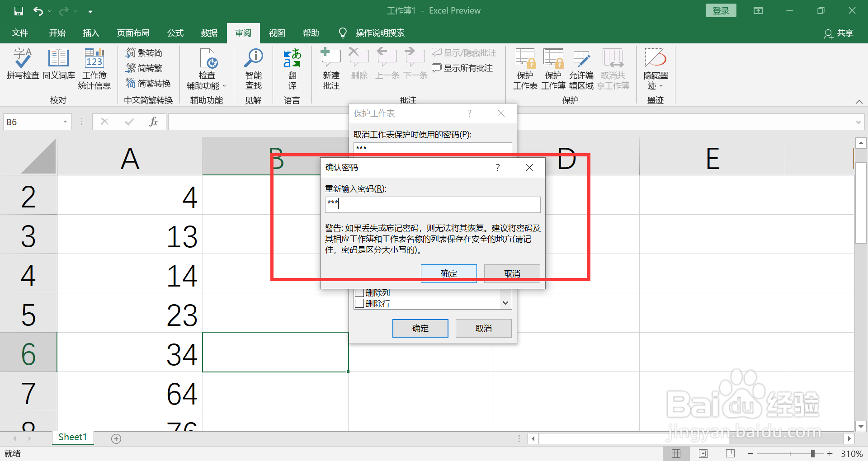
Task: Click the Protect Workbook icon
Action: (x=553, y=69)
